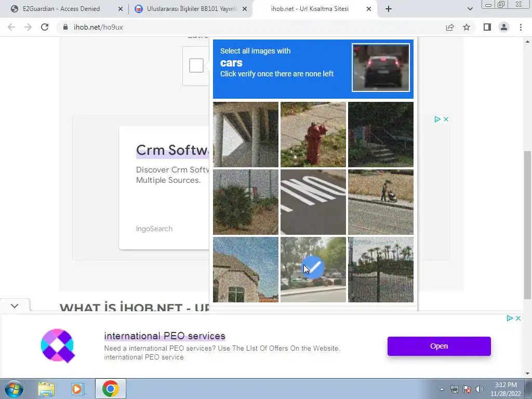The width and height of the screenshot is (532, 399).
Task: Collapse the bottom ad with chevron
Action: pyautogui.click(x=15, y=306)
